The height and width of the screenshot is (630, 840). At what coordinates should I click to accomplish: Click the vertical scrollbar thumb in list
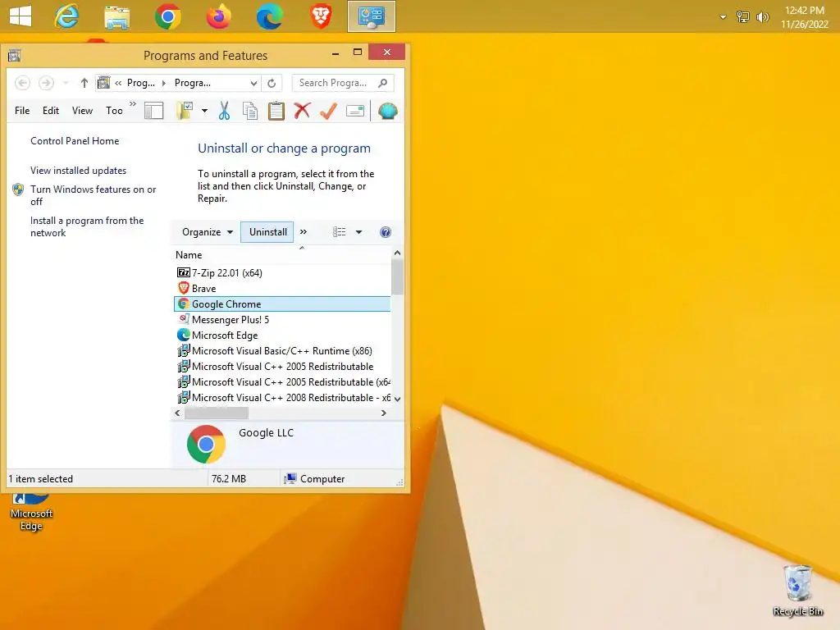point(397,276)
